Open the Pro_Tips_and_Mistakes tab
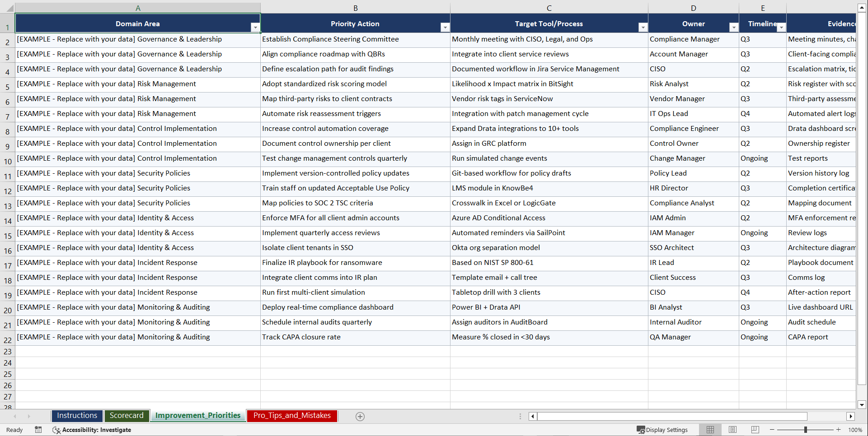The image size is (868, 436). pyautogui.click(x=292, y=416)
